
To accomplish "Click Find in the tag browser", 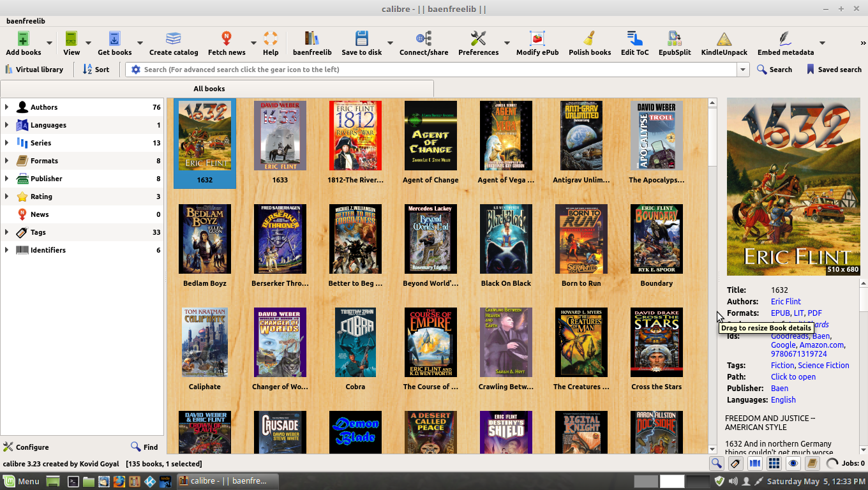I will point(144,447).
